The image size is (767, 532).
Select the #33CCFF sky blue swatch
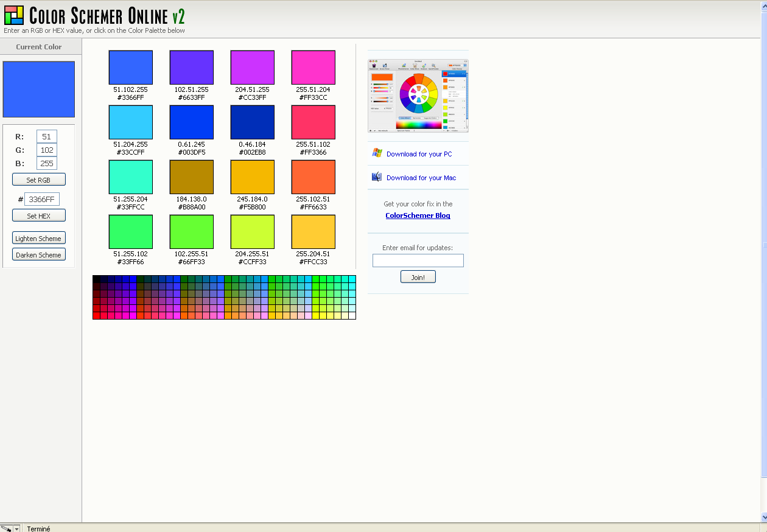tap(131, 122)
